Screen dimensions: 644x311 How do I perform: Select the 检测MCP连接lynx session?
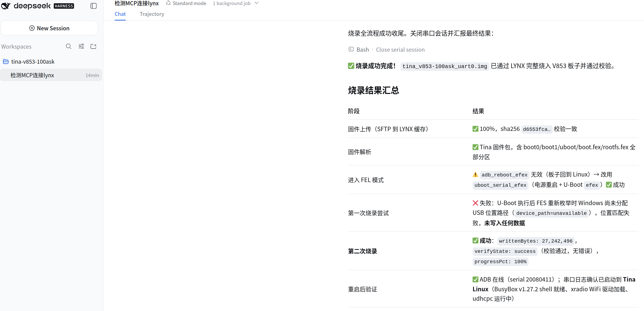tap(51, 75)
